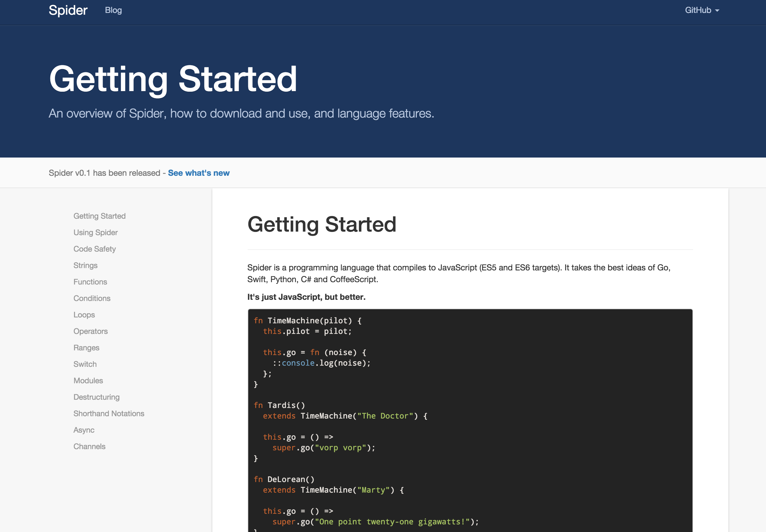
Task: Click Channels in sidebar navigation
Action: click(89, 447)
